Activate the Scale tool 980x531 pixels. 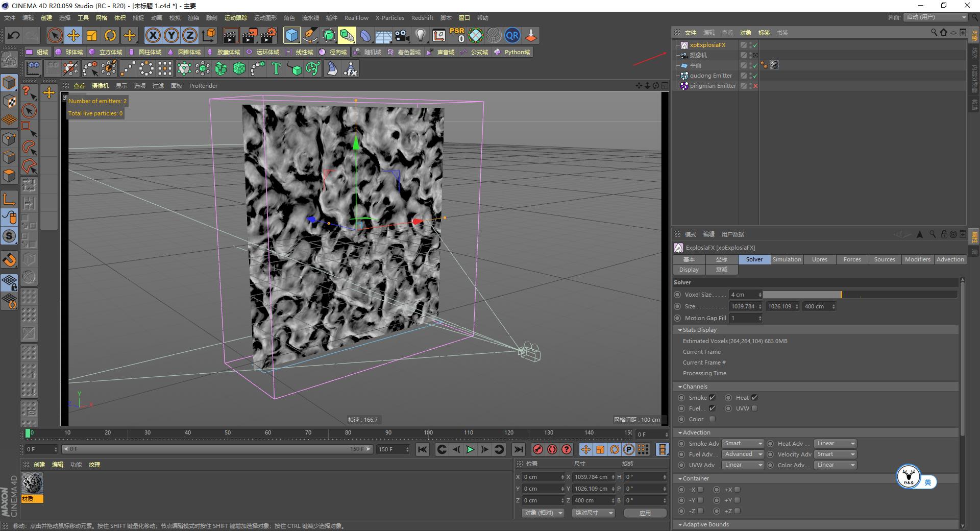(x=92, y=35)
